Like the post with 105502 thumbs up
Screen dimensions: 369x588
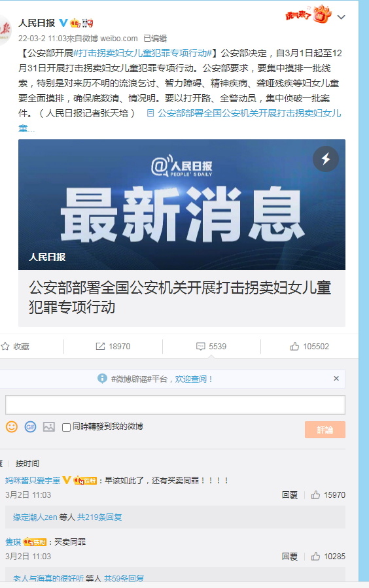pyautogui.click(x=294, y=346)
